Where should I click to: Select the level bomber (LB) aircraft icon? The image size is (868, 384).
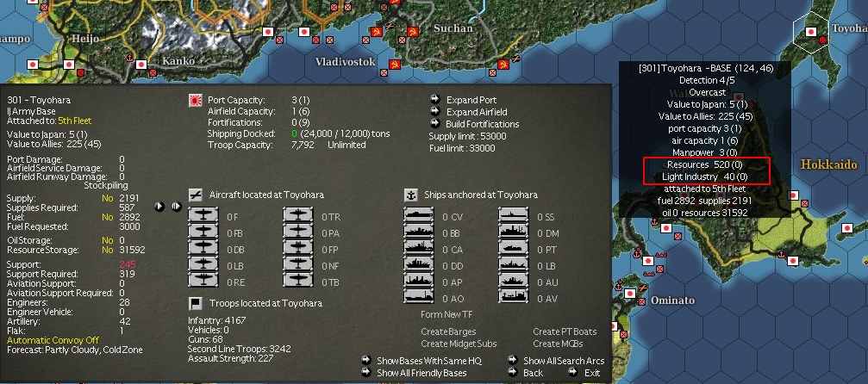click(x=203, y=264)
